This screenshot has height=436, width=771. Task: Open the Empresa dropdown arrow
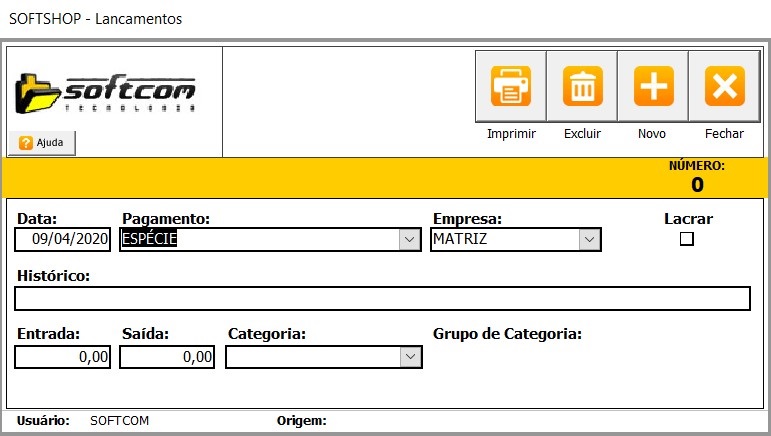pyautogui.click(x=590, y=240)
